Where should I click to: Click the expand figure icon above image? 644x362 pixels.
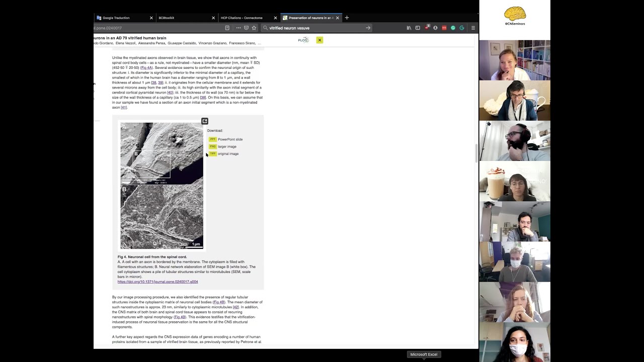pos(205,121)
